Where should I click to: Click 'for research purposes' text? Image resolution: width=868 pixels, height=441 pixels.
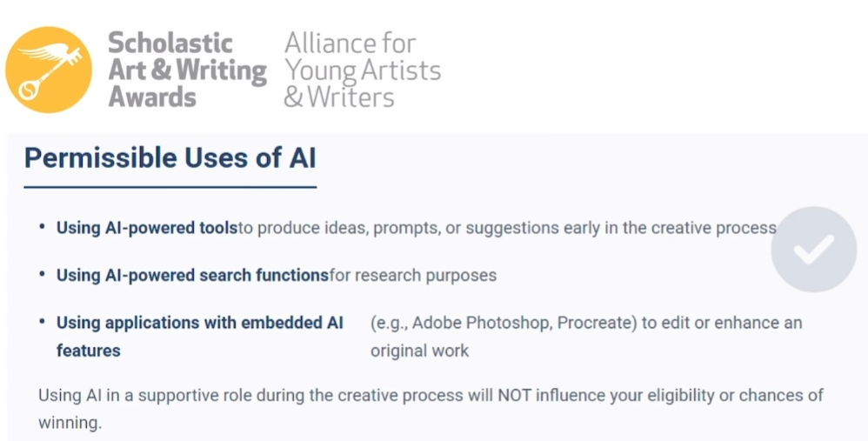click(413, 276)
